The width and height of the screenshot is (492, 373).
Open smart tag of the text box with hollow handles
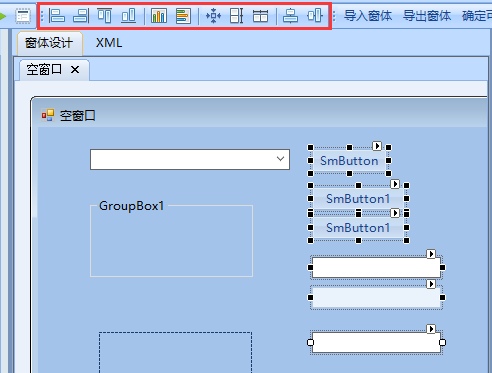[x=431, y=329]
